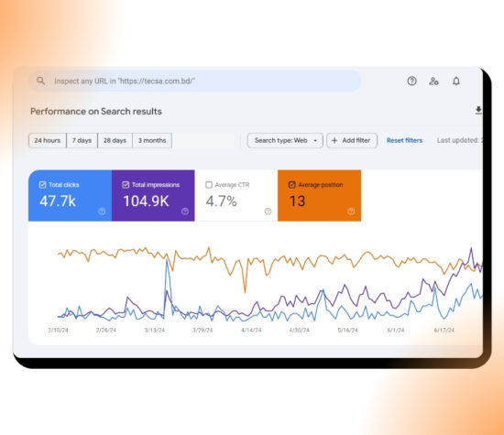Open help icon on Average position card
504x435 pixels.
(351, 211)
